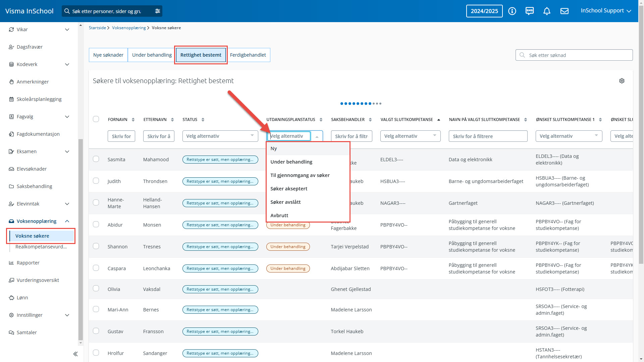Open the table settings gear icon

click(622, 81)
